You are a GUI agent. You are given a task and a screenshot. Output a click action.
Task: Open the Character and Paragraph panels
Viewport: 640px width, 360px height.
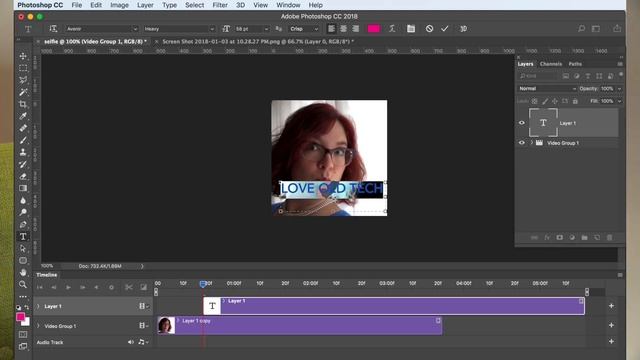(x=411, y=29)
